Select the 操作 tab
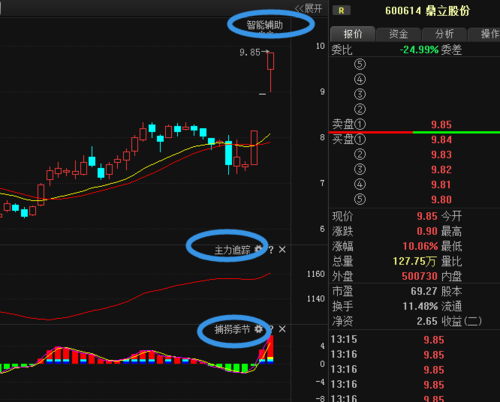The height and width of the screenshot is (402, 500). [x=487, y=34]
